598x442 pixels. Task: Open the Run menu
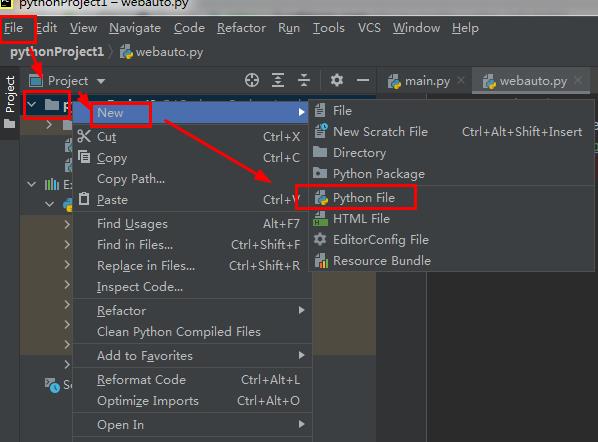pos(289,28)
